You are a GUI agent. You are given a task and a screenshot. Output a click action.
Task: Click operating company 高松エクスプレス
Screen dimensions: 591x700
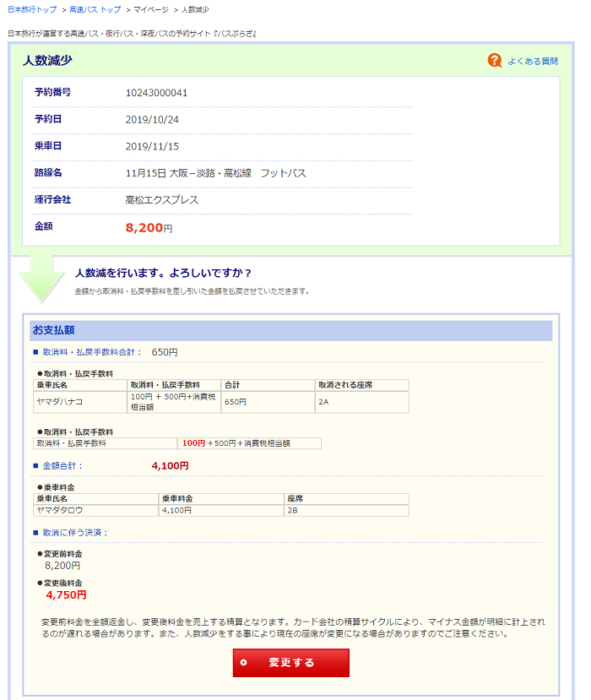(x=162, y=200)
